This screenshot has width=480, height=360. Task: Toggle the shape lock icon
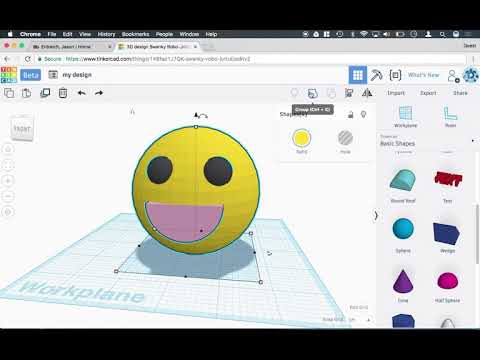350,115
